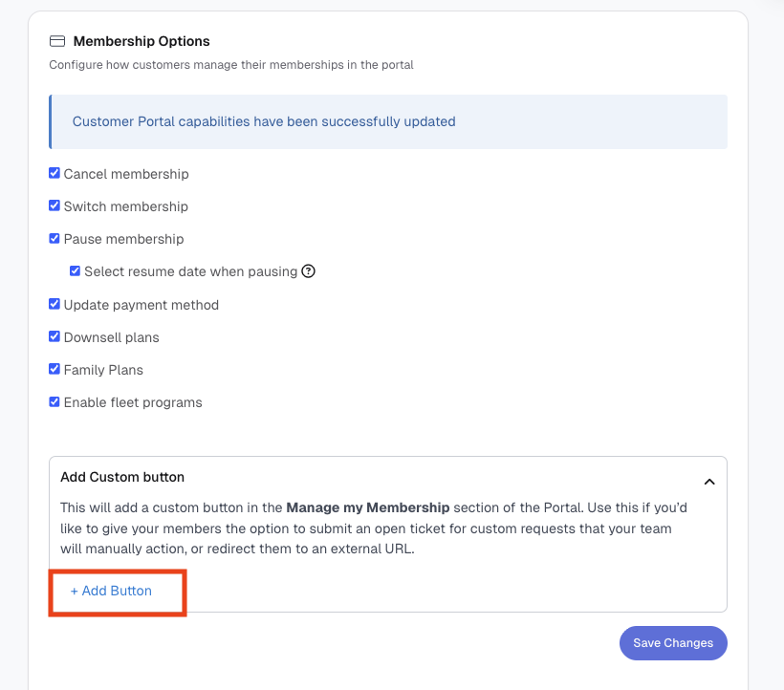Uncheck Select resume date when pausing
This screenshot has height=690, width=784.
coord(75,271)
